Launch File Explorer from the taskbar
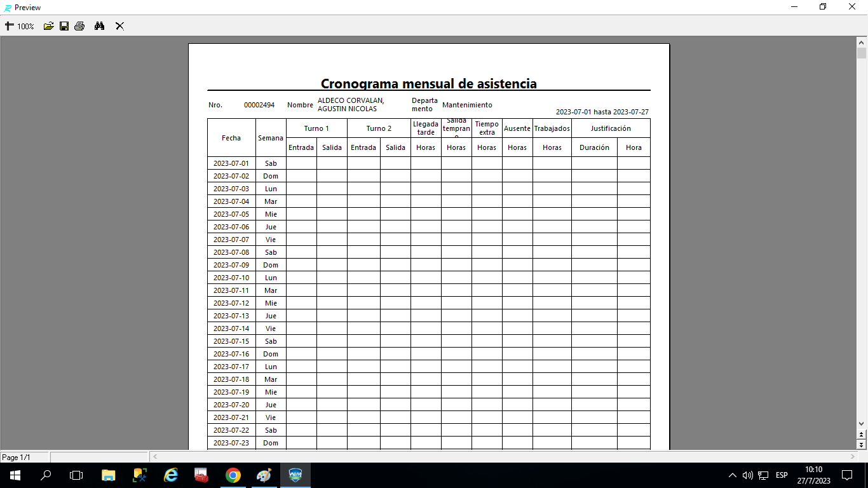 point(109,475)
